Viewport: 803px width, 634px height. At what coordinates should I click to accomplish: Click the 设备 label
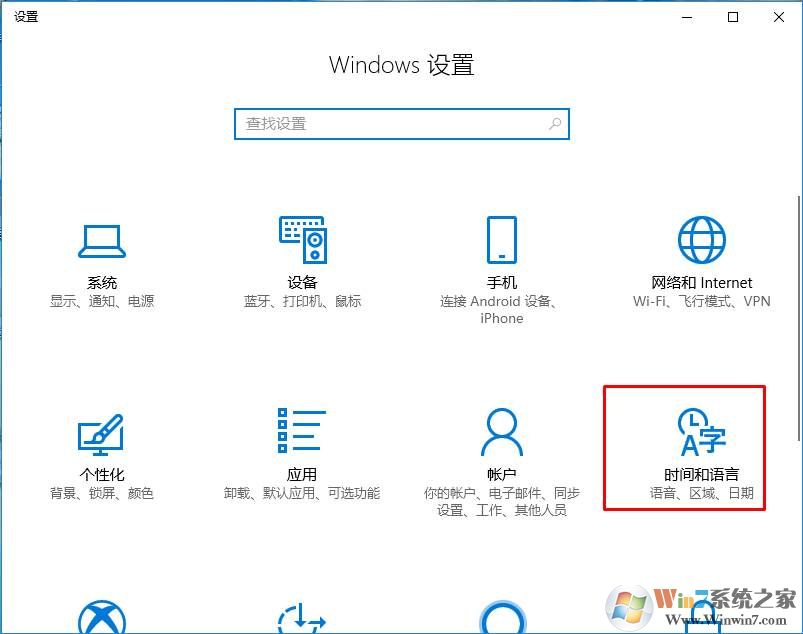point(302,283)
